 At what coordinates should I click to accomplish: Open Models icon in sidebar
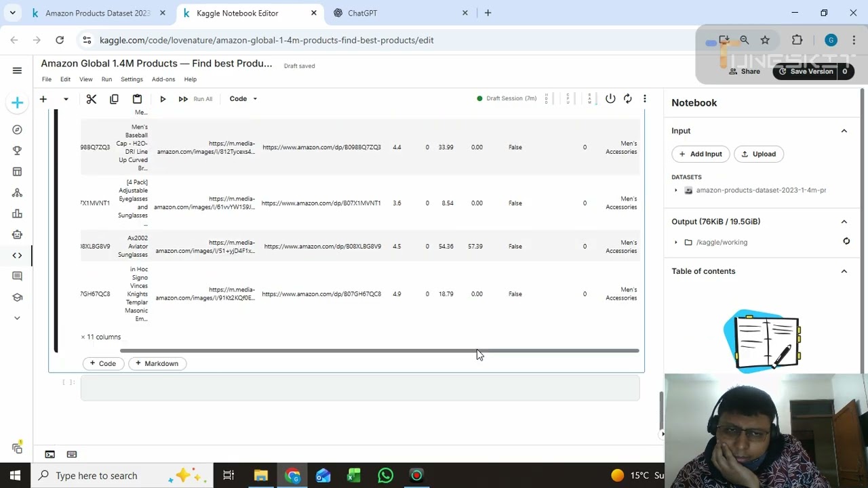point(17,193)
